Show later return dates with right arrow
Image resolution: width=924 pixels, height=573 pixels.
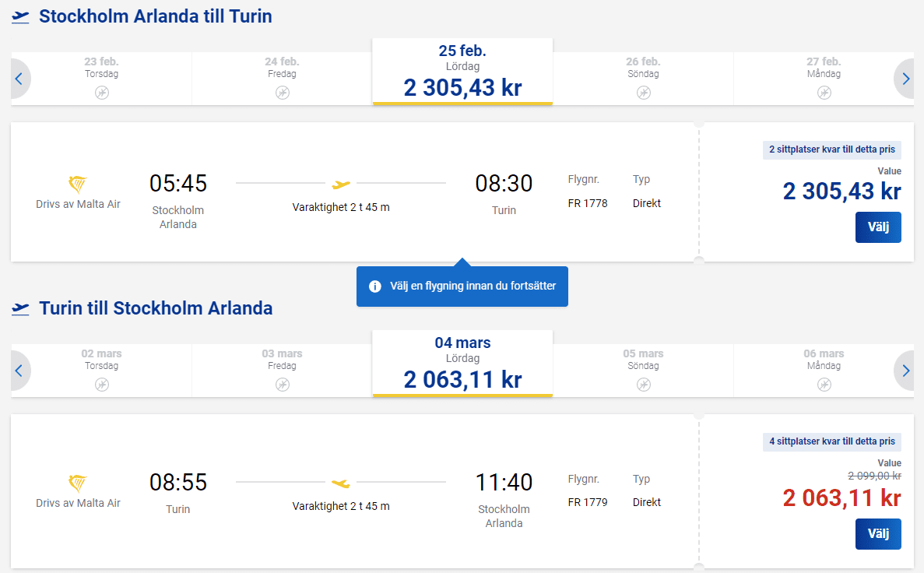905,371
